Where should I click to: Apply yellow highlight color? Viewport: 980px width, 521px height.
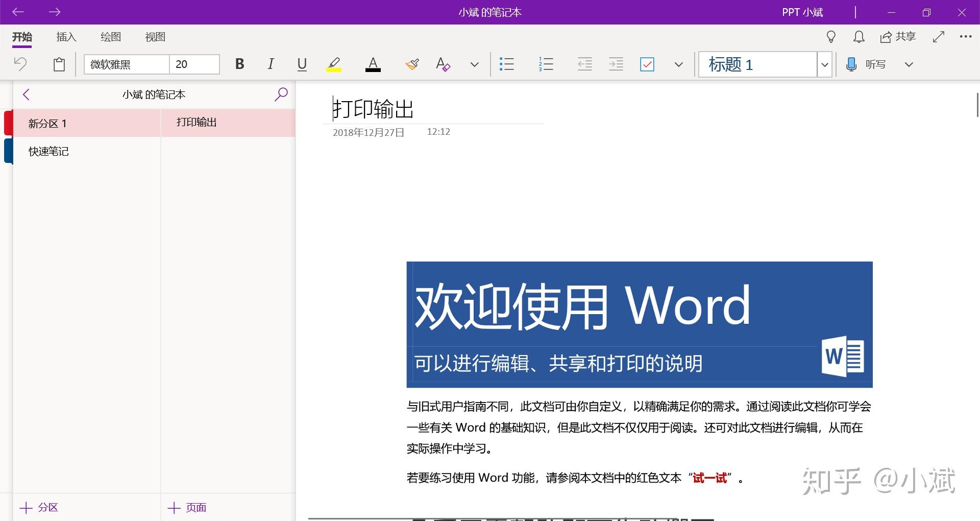334,64
